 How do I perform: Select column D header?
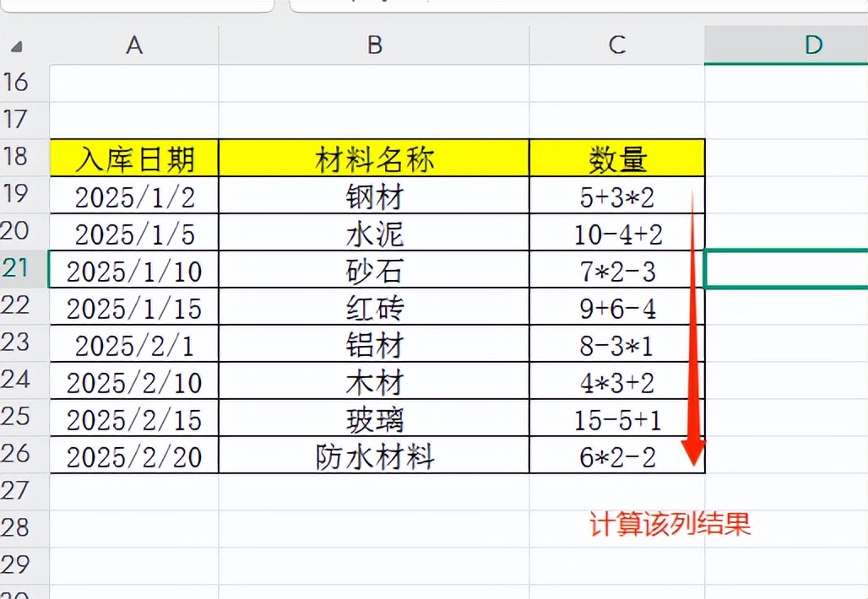[x=786, y=46]
